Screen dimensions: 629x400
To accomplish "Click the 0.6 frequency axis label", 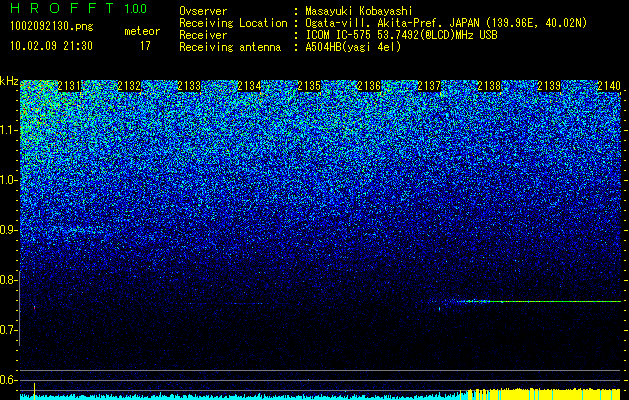I will pos(9,380).
